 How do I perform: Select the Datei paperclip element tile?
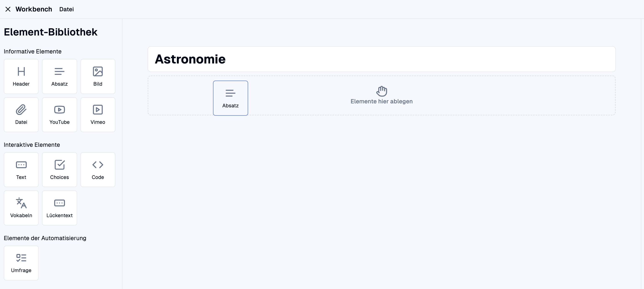coord(21,115)
